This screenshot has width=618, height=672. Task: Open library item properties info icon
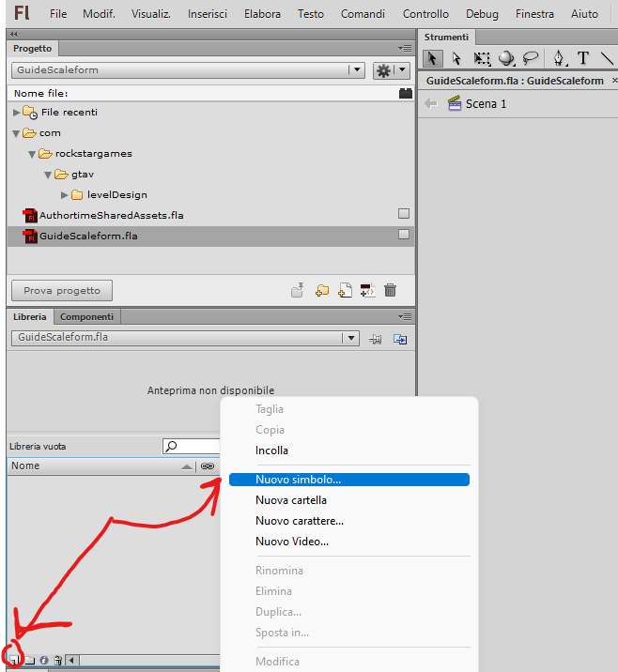(44, 660)
